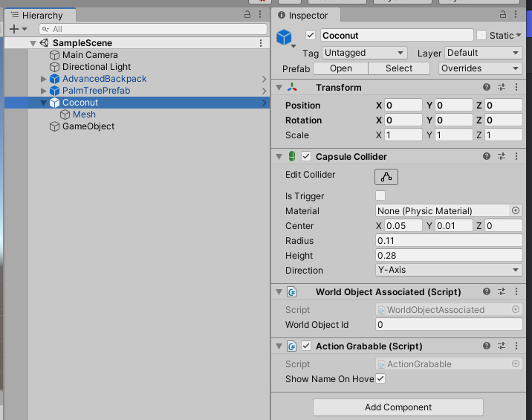Edit collider Radius field

coord(449,240)
